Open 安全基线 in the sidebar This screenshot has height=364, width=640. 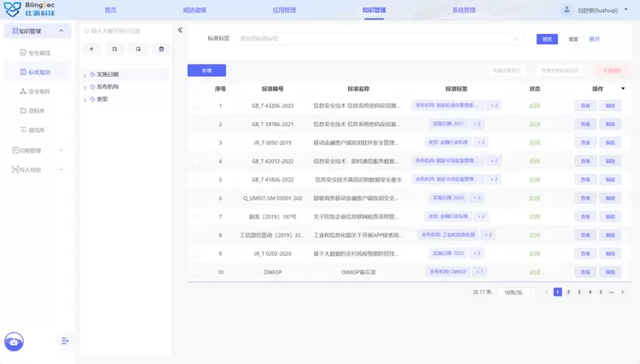pos(39,53)
